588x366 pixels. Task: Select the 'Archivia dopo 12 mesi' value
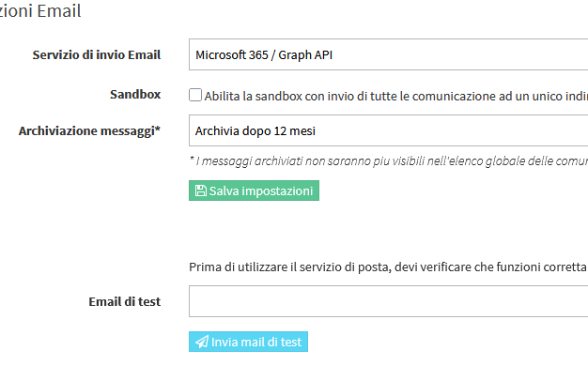coord(255,131)
